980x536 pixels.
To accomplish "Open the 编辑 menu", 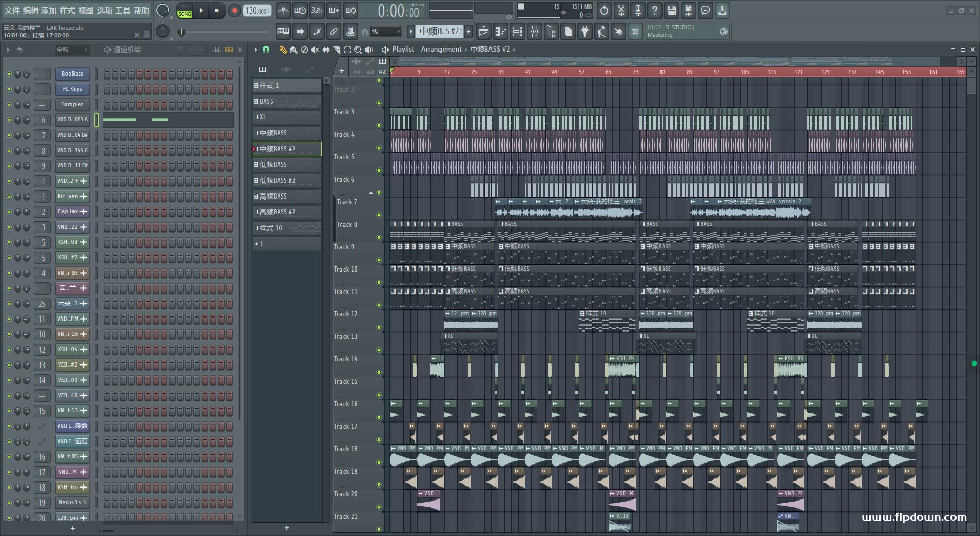I will 31,11.
